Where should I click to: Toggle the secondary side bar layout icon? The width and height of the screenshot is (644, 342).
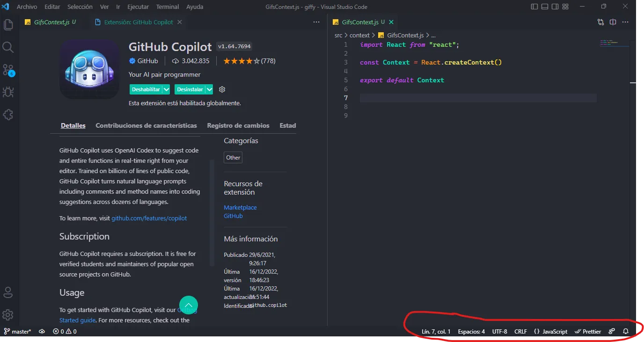point(555,7)
